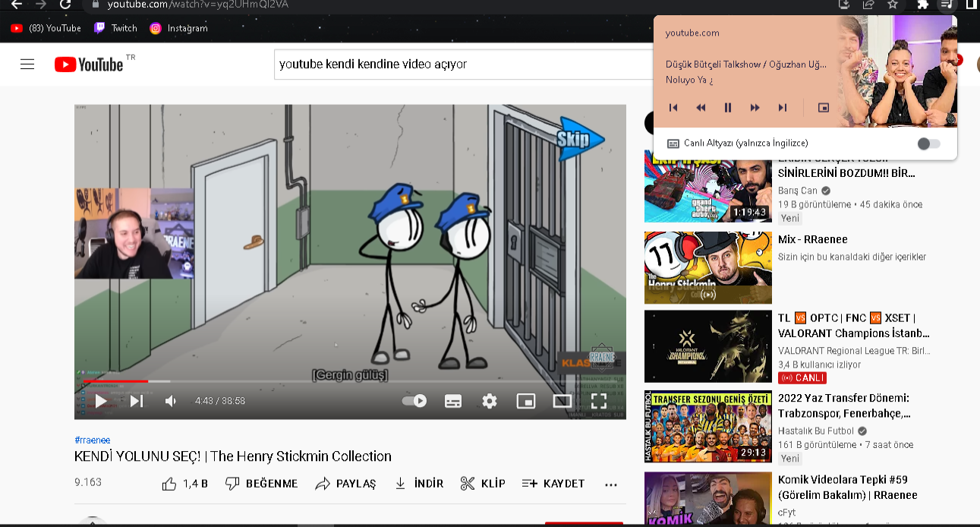The image size is (980, 527).
Task: Open Hastalık Bu Futbol video thumbnail
Action: pos(707,427)
